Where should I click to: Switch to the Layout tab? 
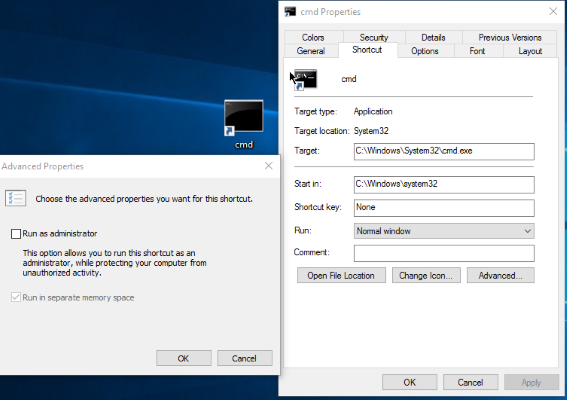[530, 51]
